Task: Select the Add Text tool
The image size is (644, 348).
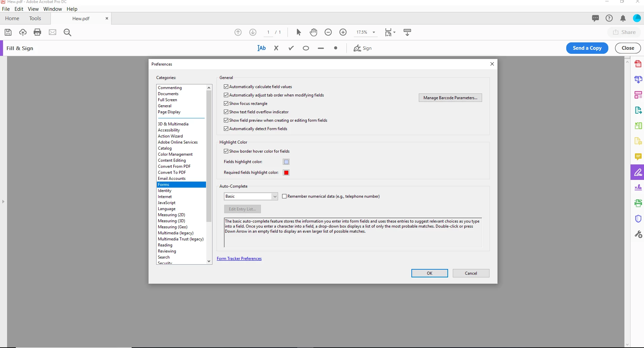Action: (262, 48)
